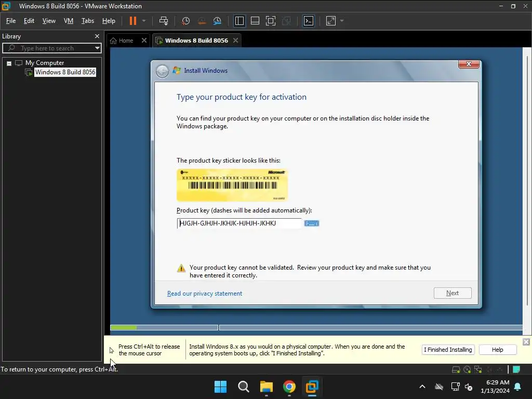Open the Help menu

coord(109,21)
